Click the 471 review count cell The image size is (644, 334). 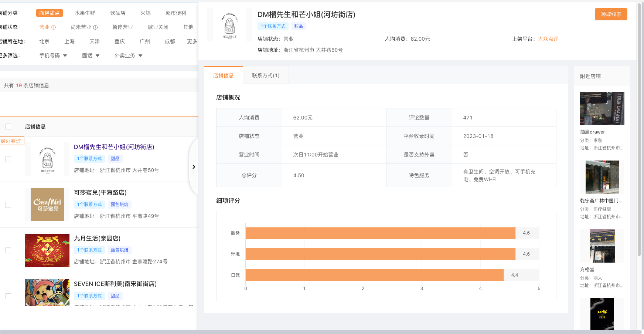(x=504, y=118)
